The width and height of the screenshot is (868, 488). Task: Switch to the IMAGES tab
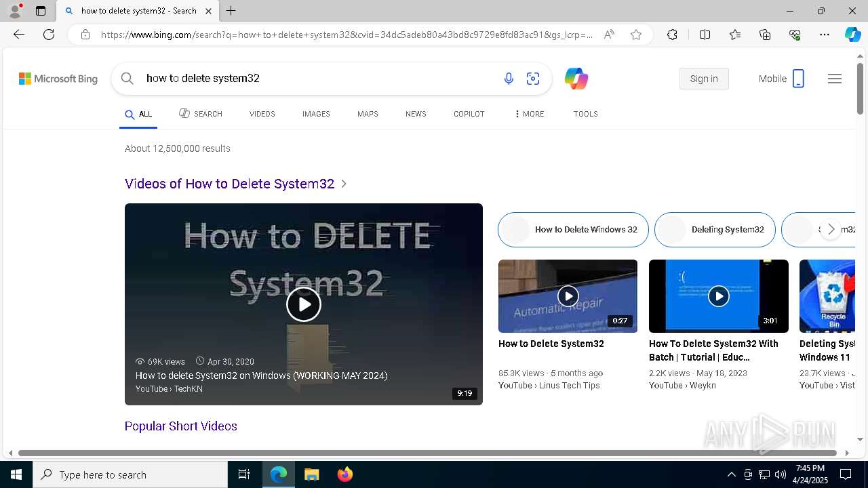[316, 114]
